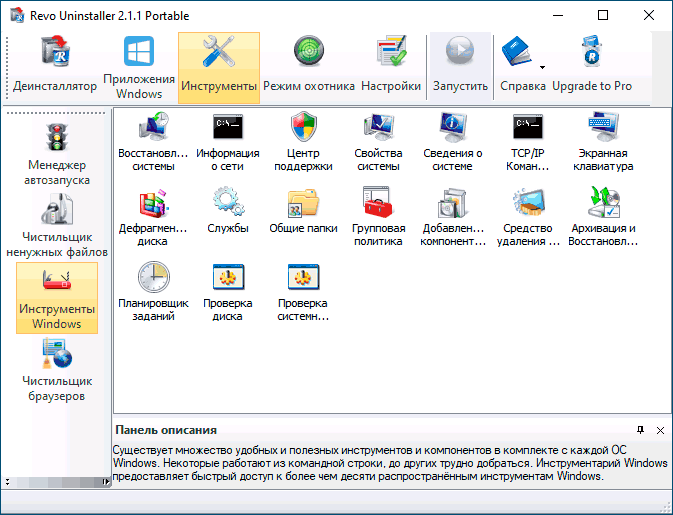The height and width of the screenshot is (515, 673).
Task: Open the Деинсталлятор toolbar section
Action: click(55, 67)
